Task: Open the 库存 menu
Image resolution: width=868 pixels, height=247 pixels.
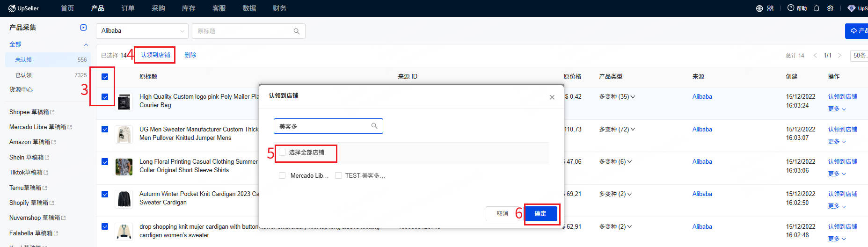Action: coord(188,8)
